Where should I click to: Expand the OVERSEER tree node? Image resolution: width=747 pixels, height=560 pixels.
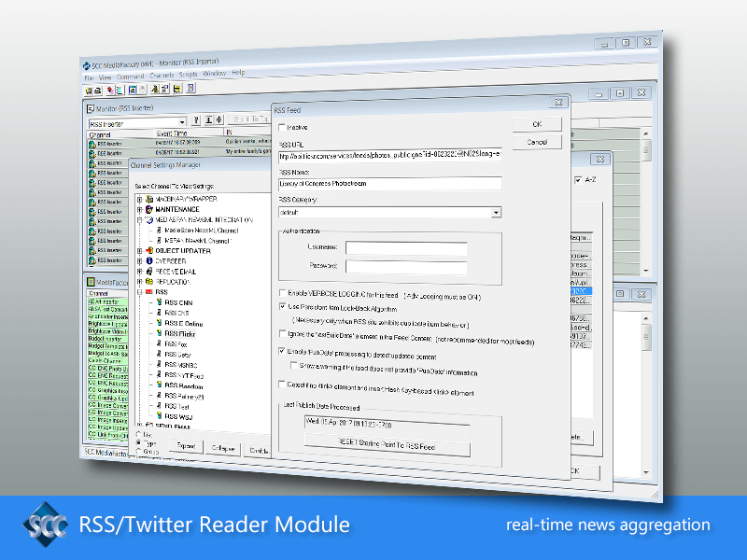pyautogui.click(x=139, y=261)
